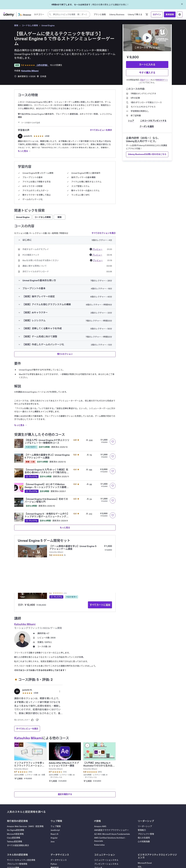The height and width of the screenshot is (868, 186).
Task: Expand Unreal Engineの基本的な使い方 section
Action: click(x=65, y=280)
